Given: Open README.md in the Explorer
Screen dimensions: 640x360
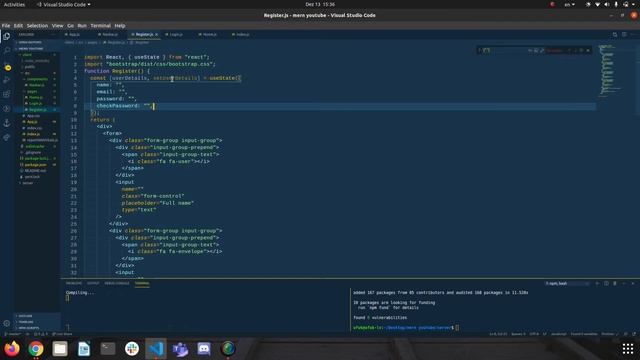Looking at the screenshot, I should click(x=37, y=171).
